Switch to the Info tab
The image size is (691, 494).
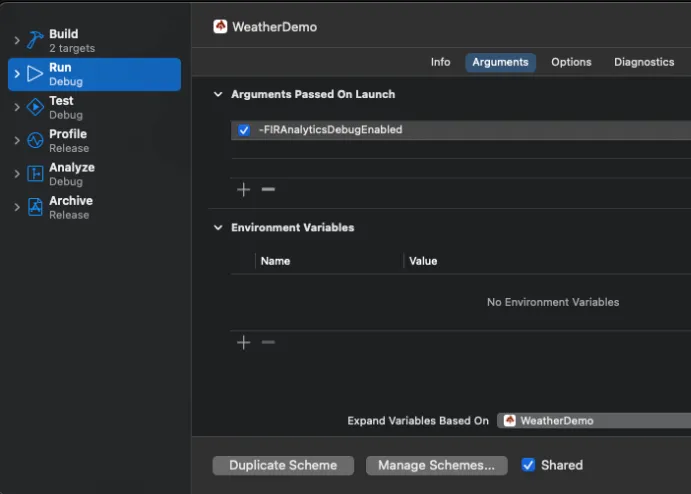(x=440, y=62)
